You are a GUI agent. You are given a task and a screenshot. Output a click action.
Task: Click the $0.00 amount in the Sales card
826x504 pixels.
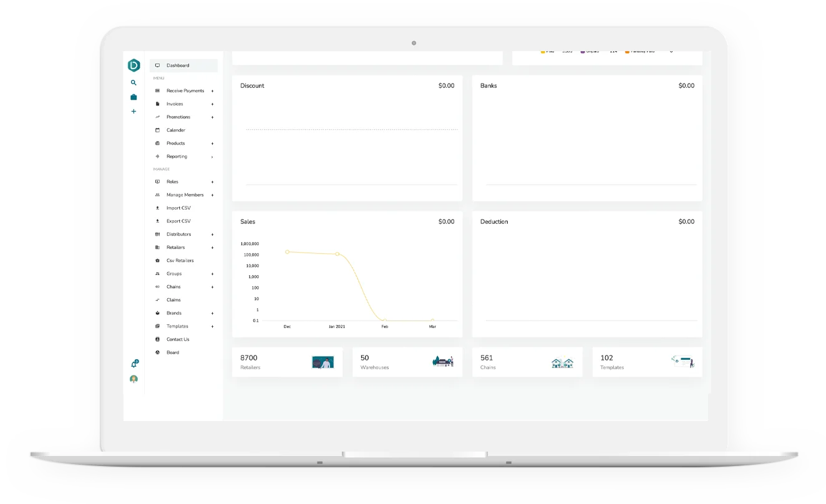click(x=447, y=221)
